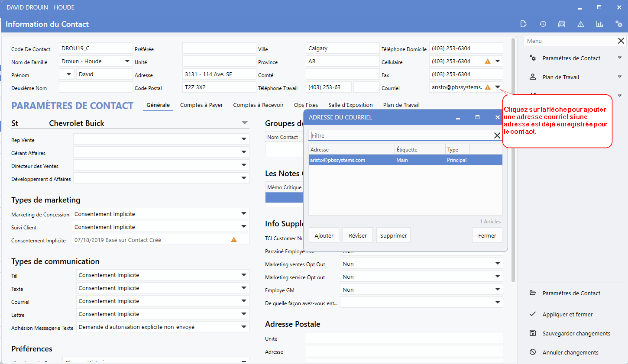This screenshot has width=628, height=364.
Task: Click the vehicle car icon in header
Action: (562, 24)
